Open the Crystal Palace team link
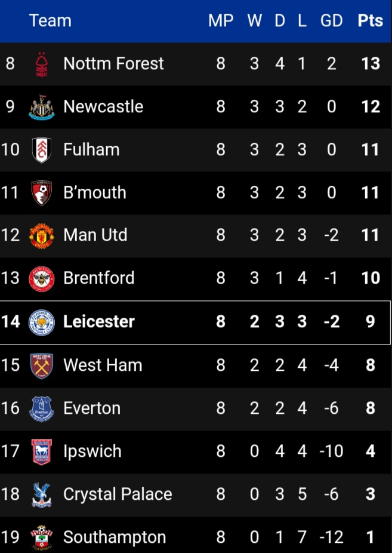This screenshot has height=553, width=392. pyautogui.click(x=118, y=494)
